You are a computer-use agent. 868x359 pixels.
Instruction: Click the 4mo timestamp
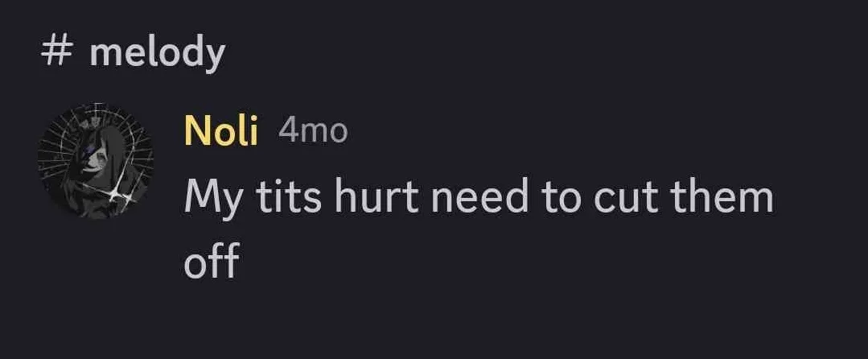pyautogui.click(x=312, y=130)
